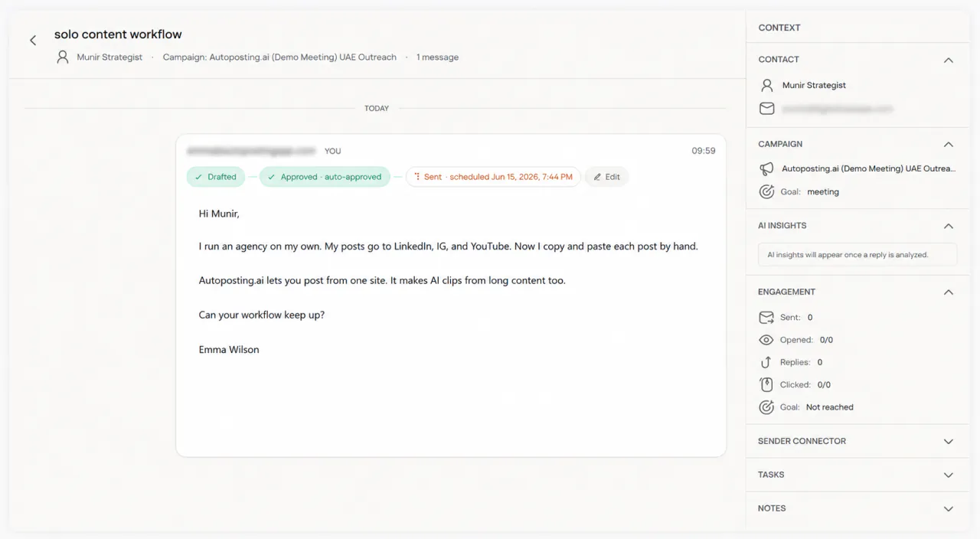Open the campaign link in the header

(279, 57)
